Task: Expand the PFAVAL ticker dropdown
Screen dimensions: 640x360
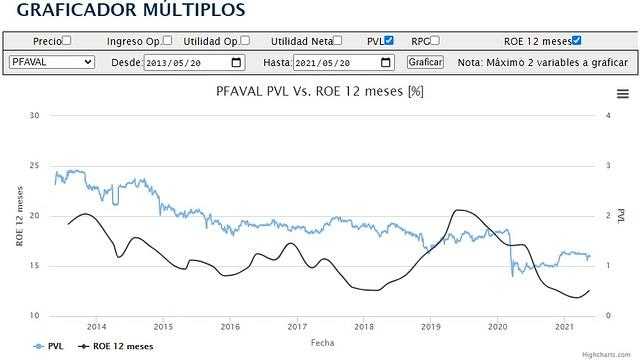Action: (52, 62)
